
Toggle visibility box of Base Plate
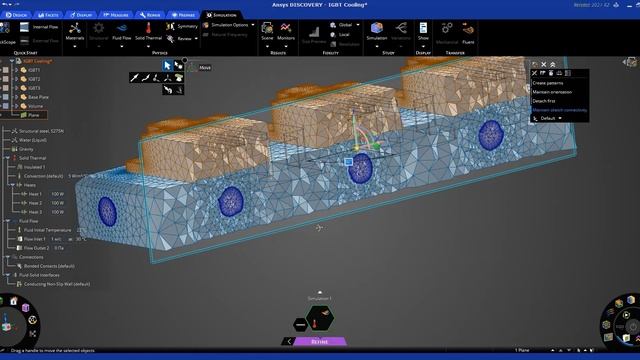click(6, 97)
